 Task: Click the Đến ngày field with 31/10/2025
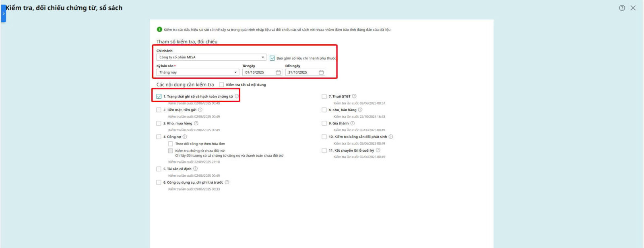(x=305, y=72)
